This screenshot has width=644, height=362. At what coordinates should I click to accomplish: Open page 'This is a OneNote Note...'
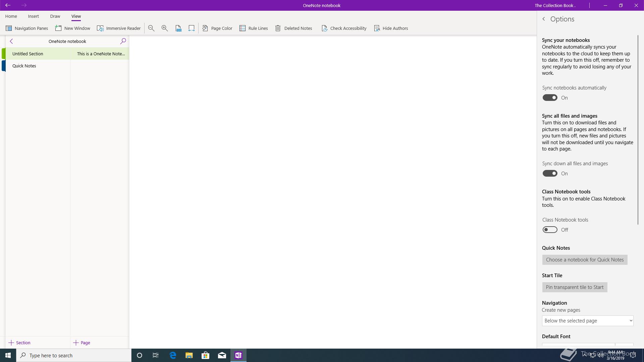[x=100, y=54]
